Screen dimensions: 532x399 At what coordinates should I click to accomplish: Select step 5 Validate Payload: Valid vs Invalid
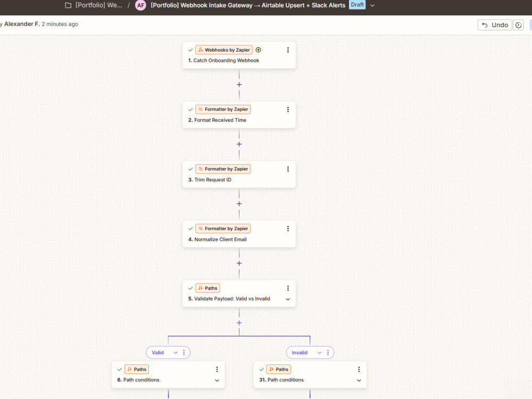point(239,294)
